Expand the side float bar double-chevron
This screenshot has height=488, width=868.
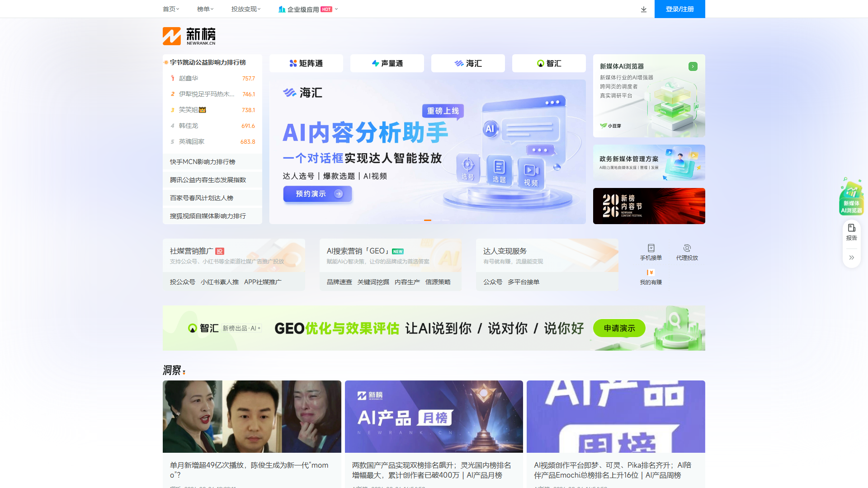tap(852, 258)
